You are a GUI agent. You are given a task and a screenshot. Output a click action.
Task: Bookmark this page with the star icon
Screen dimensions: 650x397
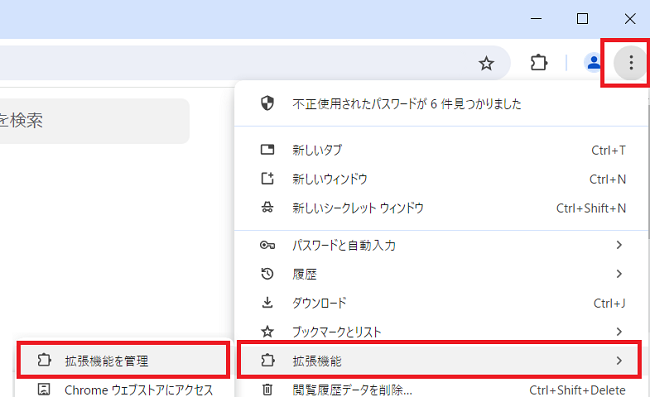(486, 63)
